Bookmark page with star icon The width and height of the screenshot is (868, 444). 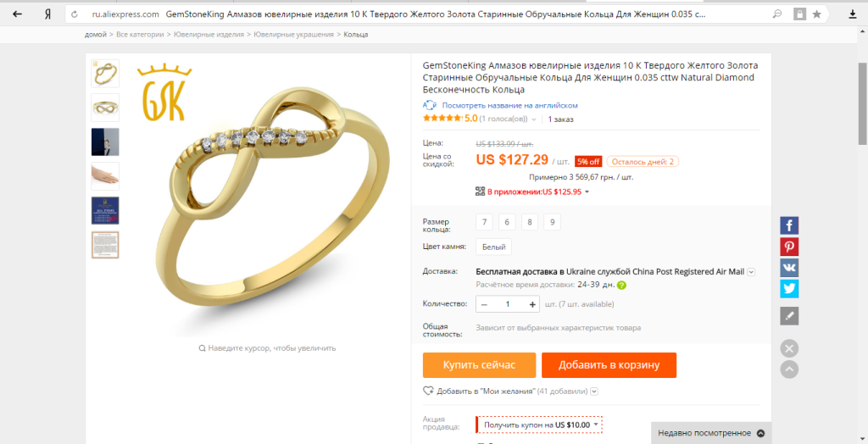pos(816,14)
